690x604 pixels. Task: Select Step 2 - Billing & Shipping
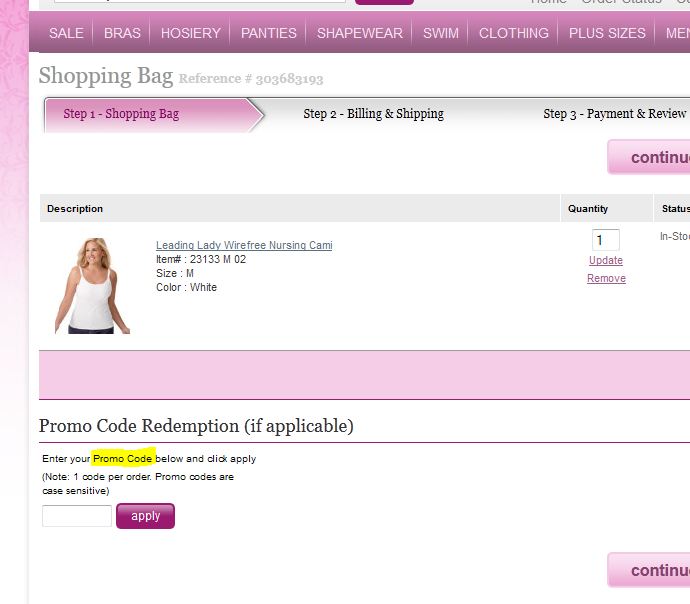pos(373,114)
